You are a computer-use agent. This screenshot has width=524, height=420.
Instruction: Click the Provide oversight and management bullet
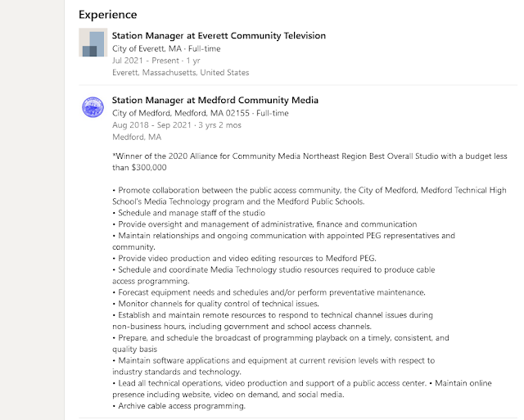pyautogui.click(x=264, y=224)
